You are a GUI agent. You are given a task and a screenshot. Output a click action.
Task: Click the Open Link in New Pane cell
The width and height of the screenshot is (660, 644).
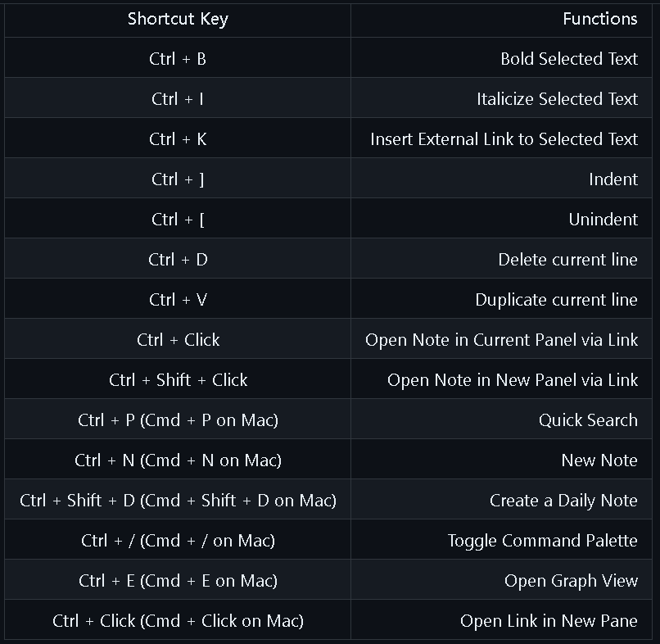pyautogui.click(x=501, y=621)
